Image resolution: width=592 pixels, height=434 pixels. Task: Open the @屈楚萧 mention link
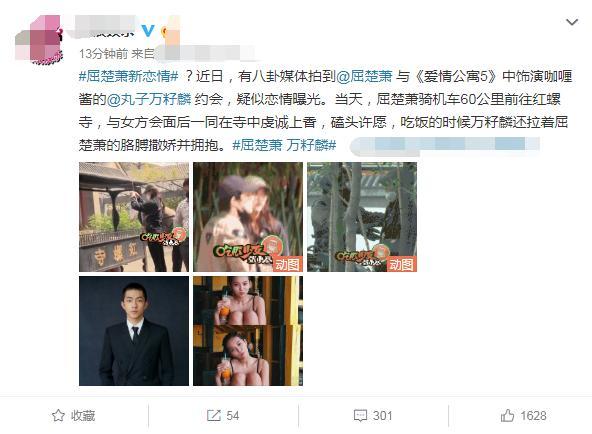click(364, 76)
